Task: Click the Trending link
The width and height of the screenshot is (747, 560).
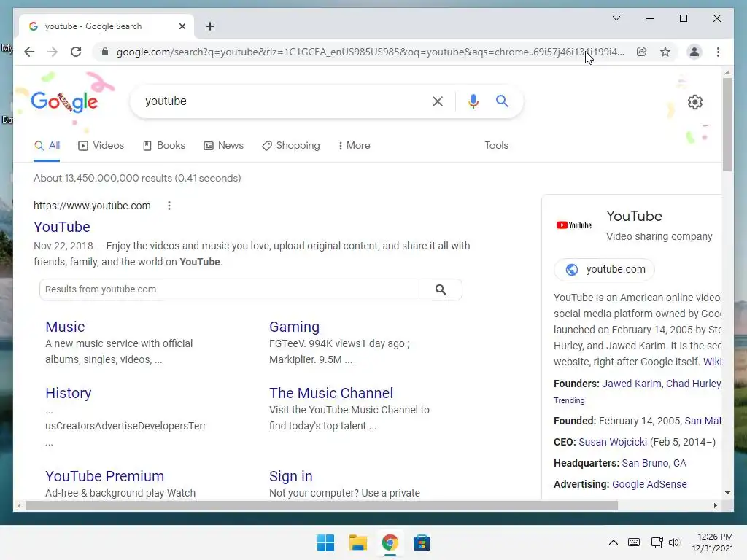Action: pyautogui.click(x=569, y=400)
